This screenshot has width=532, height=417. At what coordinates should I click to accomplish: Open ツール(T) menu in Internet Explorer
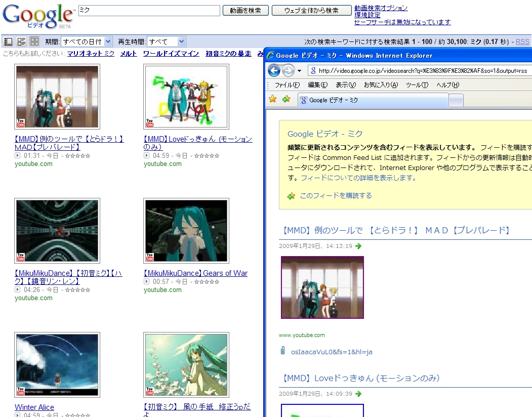pyautogui.click(x=417, y=85)
